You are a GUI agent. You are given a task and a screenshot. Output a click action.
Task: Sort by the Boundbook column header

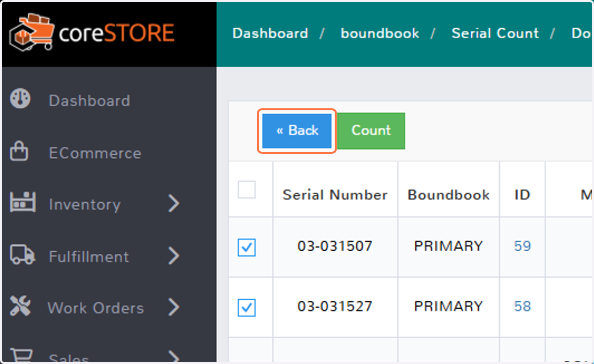click(448, 195)
